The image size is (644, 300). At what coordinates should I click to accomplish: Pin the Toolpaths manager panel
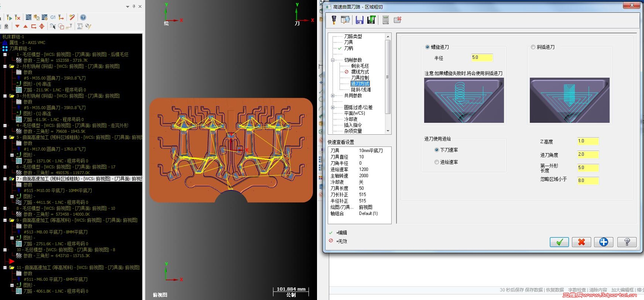[x=134, y=6]
